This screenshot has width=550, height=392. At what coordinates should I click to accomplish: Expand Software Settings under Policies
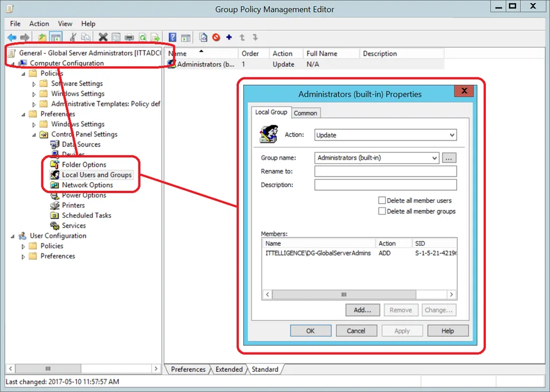tap(34, 84)
